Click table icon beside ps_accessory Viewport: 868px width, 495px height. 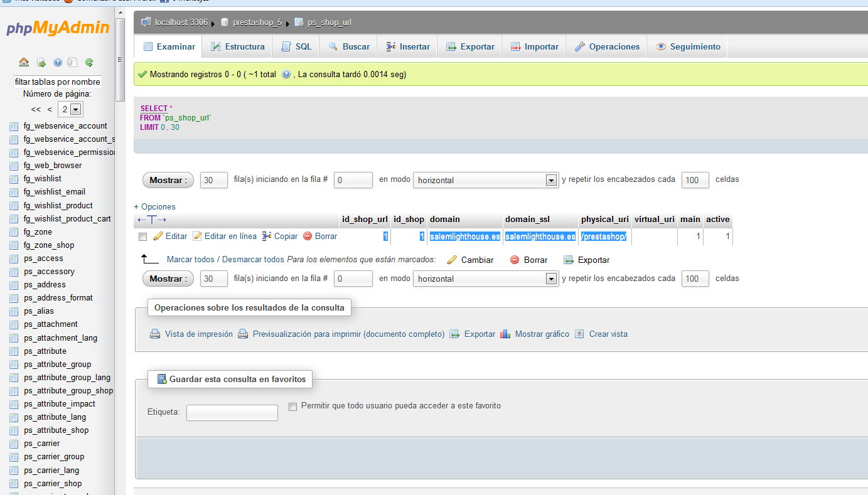(x=14, y=272)
